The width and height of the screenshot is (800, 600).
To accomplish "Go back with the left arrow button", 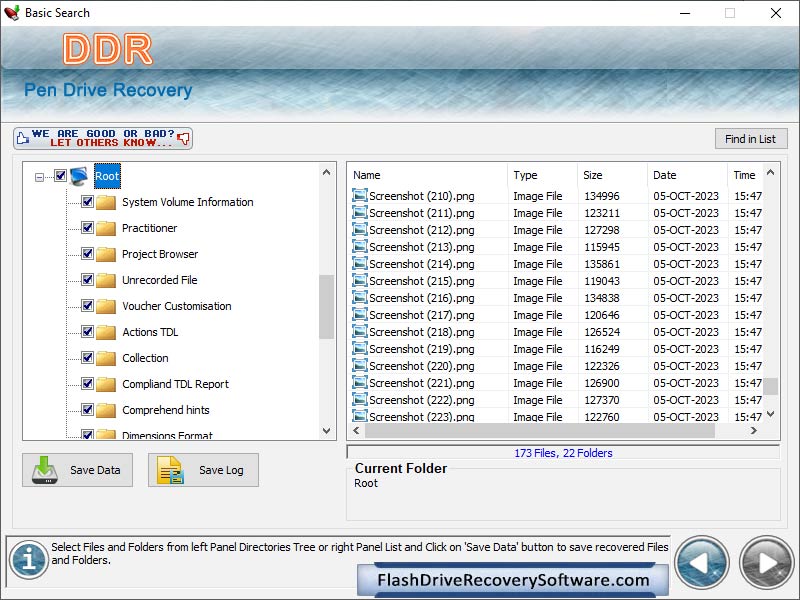I will [x=702, y=563].
